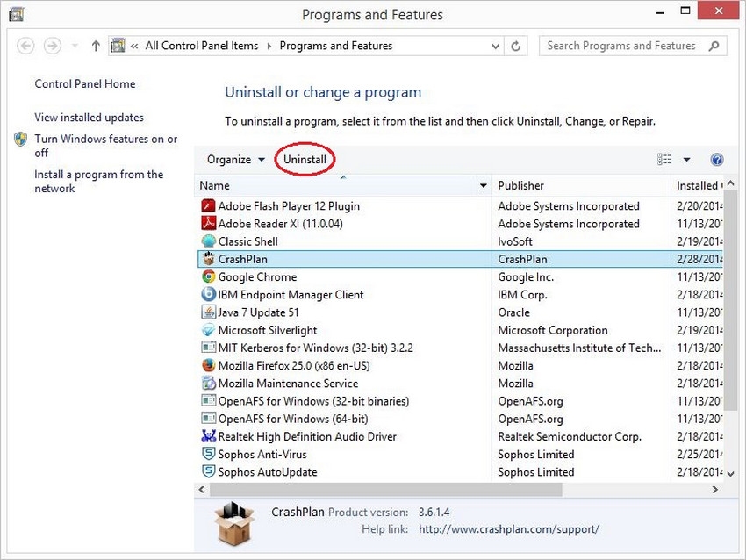Click the change view icon
746x560 pixels.
coord(664,159)
